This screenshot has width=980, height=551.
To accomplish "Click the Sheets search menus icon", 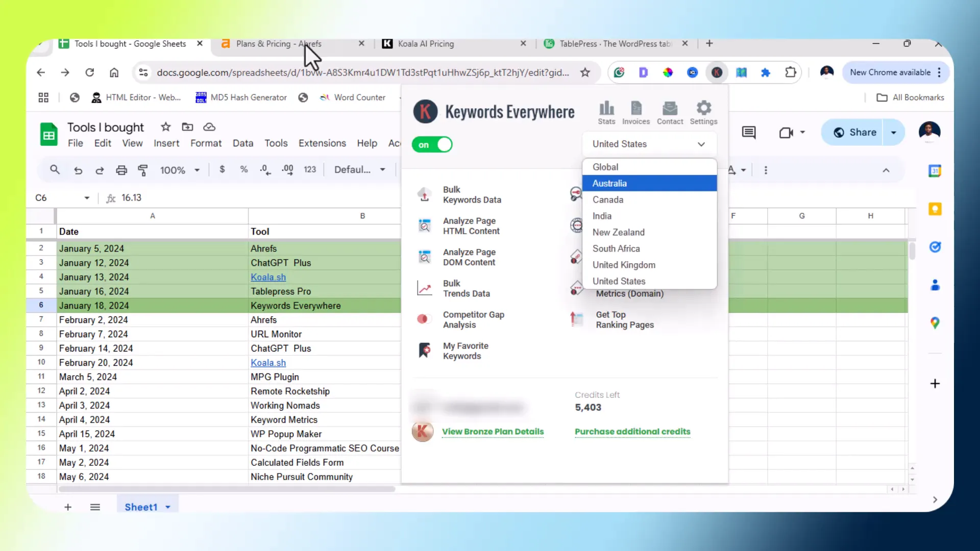I will pyautogui.click(x=55, y=170).
